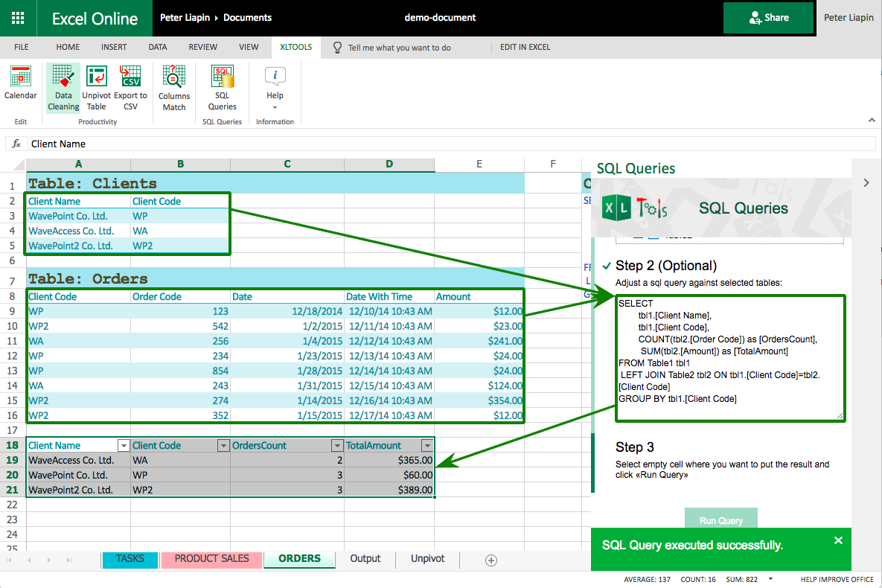Go to next sheet navigation arrow

[49, 560]
